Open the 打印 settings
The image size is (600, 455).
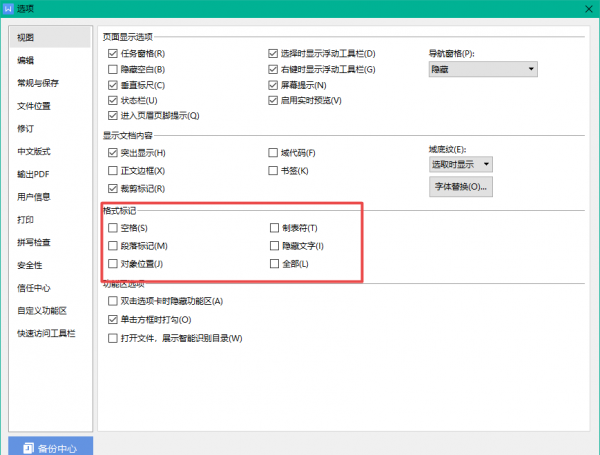(26, 220)
